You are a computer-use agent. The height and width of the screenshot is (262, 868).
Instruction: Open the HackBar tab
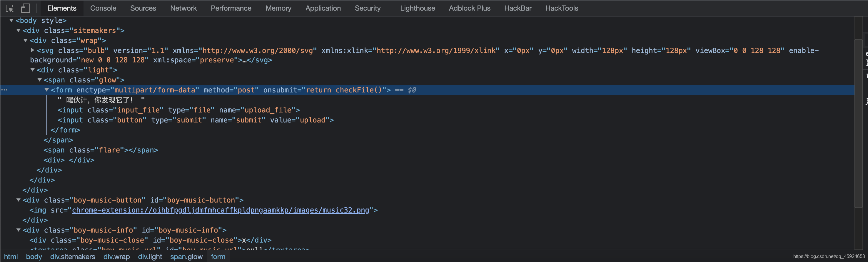coord(518,8)
